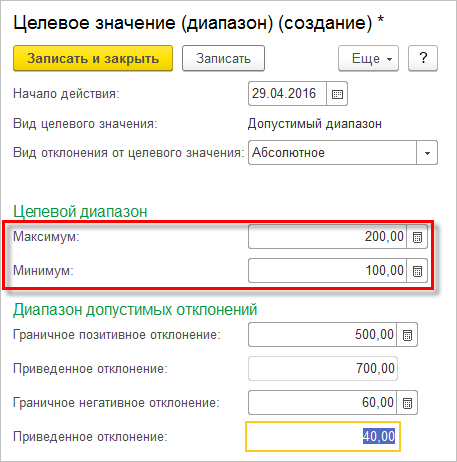Select Приведенное отклонение field showing 700,00
This screenshot has height=462, width=457.
pyautogui.click(x=323, y=369)
